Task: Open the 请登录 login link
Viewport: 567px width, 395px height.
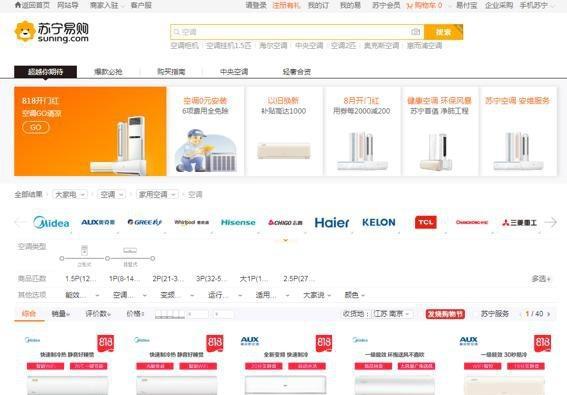Action: tap(256, 5)
